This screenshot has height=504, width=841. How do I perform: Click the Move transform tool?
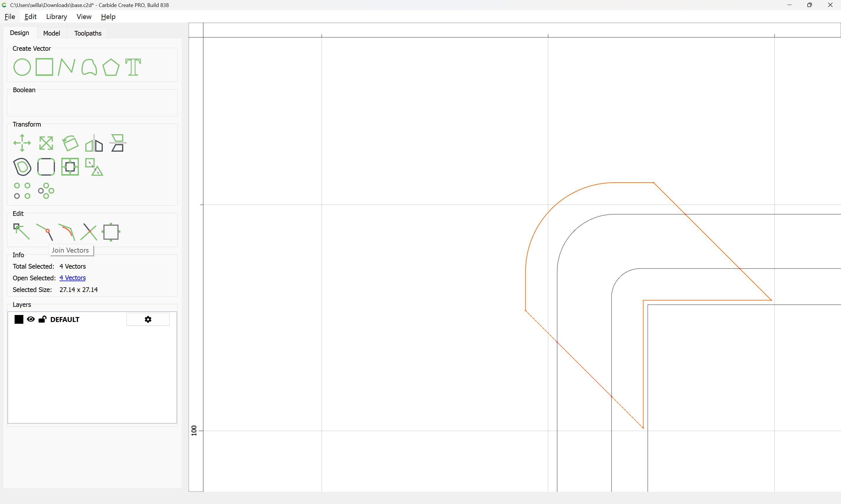22,143
